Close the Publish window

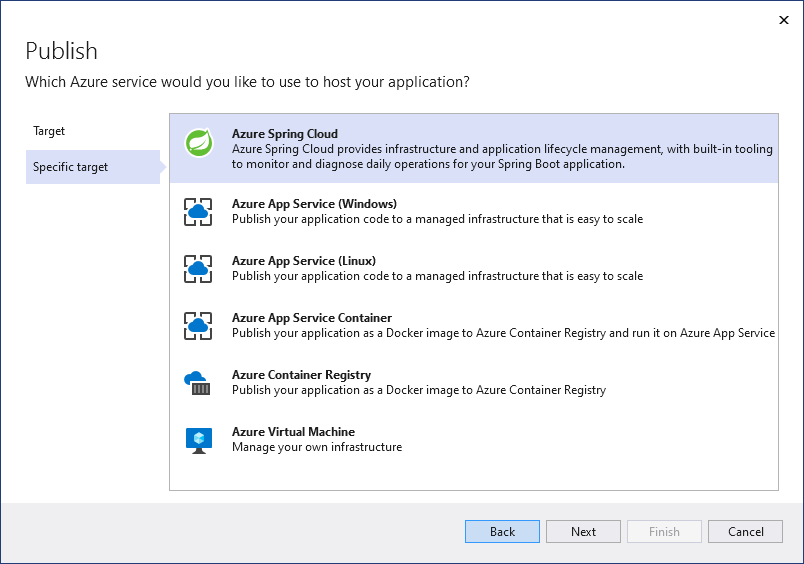782,19
